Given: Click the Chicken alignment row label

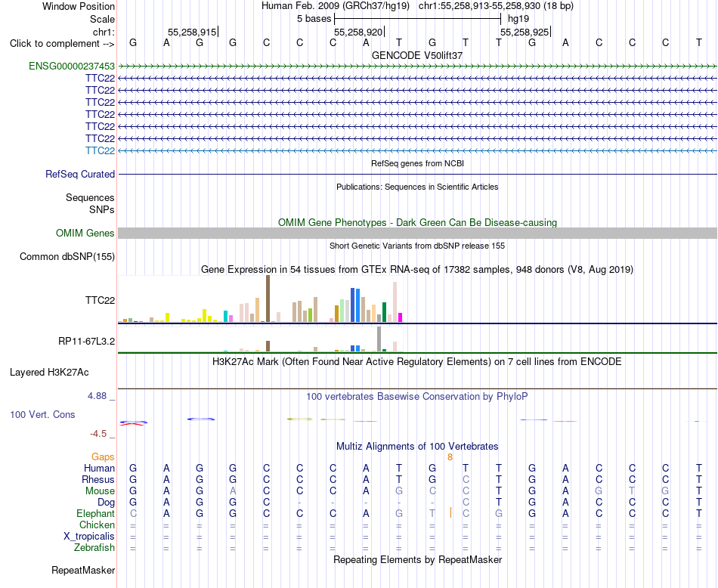Looking at the screenshot, I should pyautogui.click(x=97, y=525).
